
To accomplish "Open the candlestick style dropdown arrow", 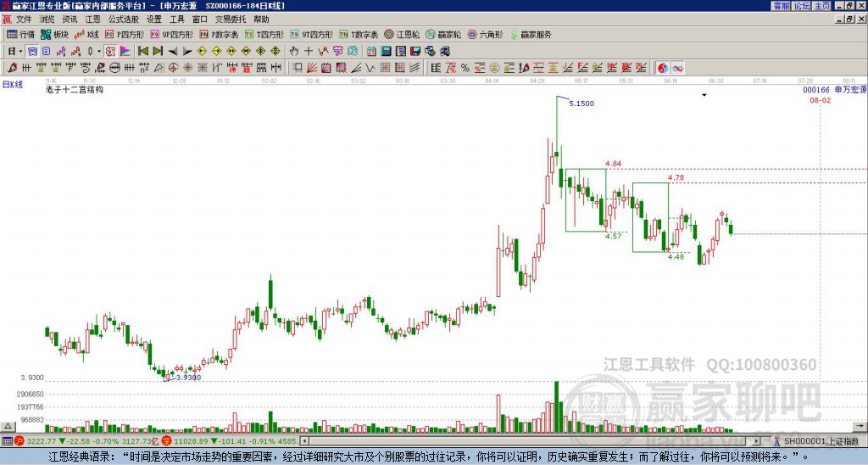I will pos(99,51).
